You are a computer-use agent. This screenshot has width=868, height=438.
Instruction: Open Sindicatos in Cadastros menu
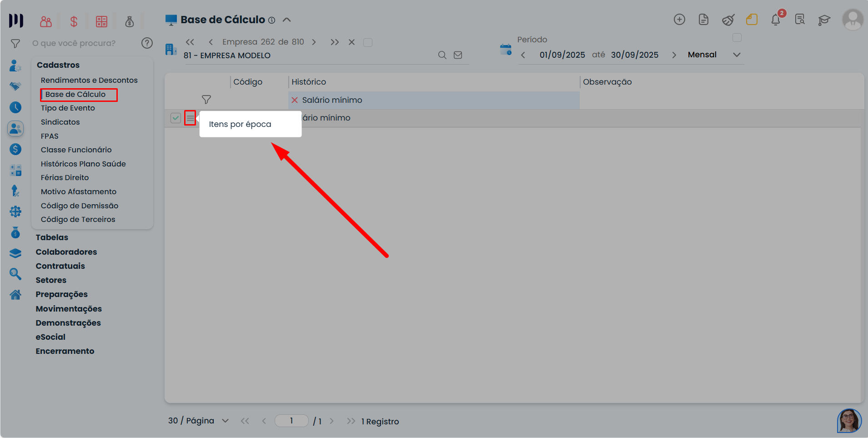[60, 122]
